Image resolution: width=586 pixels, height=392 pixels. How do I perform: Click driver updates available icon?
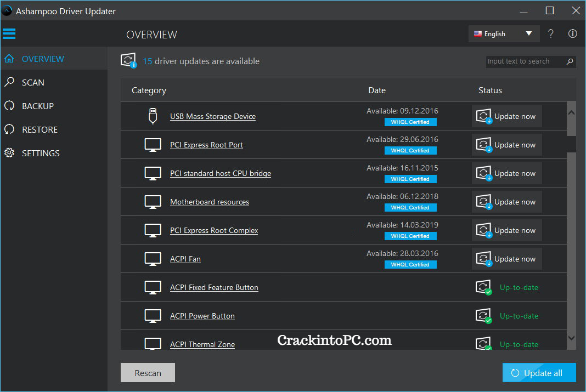128,60
